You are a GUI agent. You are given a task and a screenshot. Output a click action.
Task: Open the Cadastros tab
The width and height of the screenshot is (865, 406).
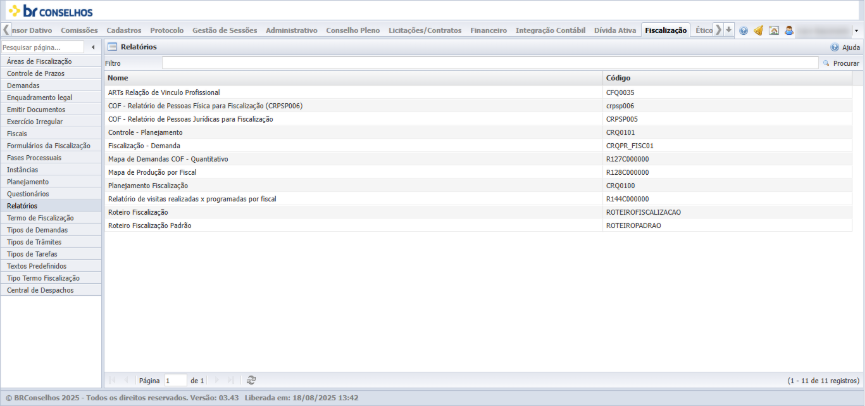pos(124,30)
